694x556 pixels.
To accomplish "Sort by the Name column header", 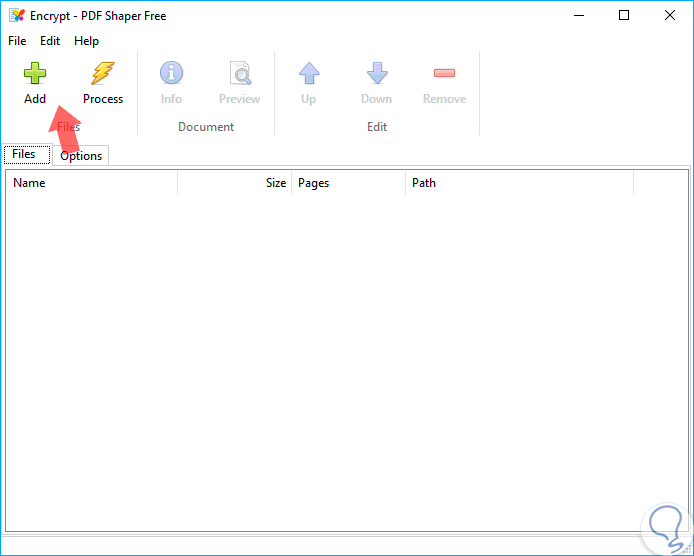I will pyautogui.click(x=92, y=183).
